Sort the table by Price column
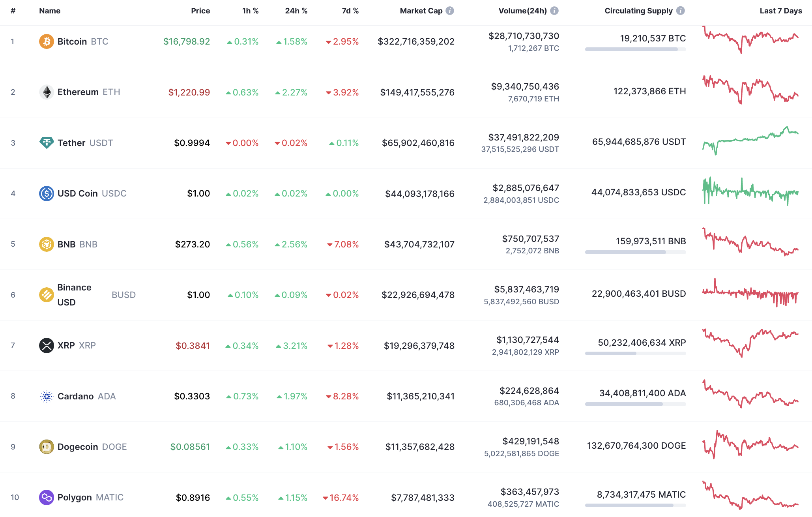Viewport: 812px width, 517px height. click(200, 11)
